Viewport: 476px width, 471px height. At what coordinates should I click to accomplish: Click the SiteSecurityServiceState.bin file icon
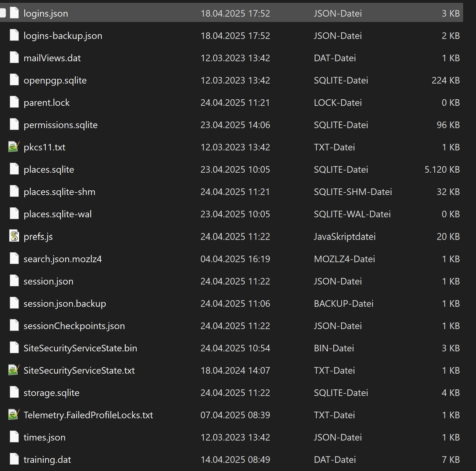pos(14,348)
